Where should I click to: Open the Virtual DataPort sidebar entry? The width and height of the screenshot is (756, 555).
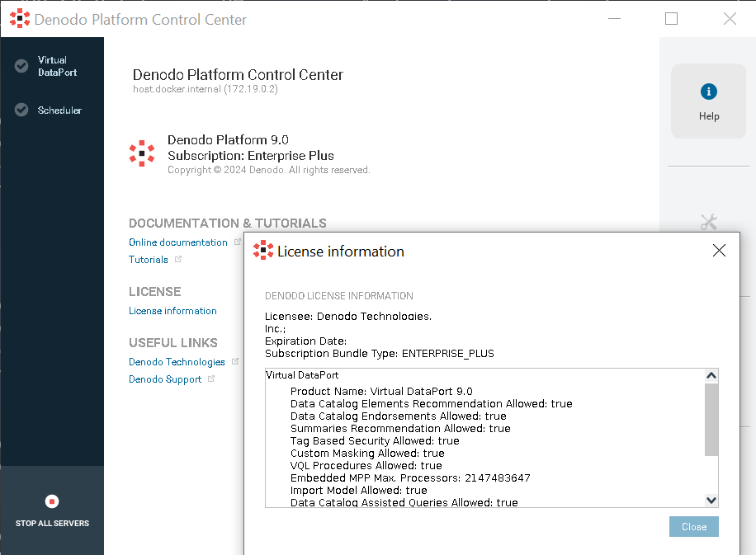click(58, 66)
